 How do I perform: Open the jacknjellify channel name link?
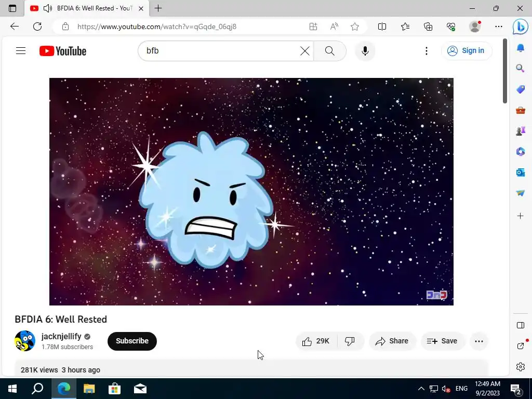61,336
